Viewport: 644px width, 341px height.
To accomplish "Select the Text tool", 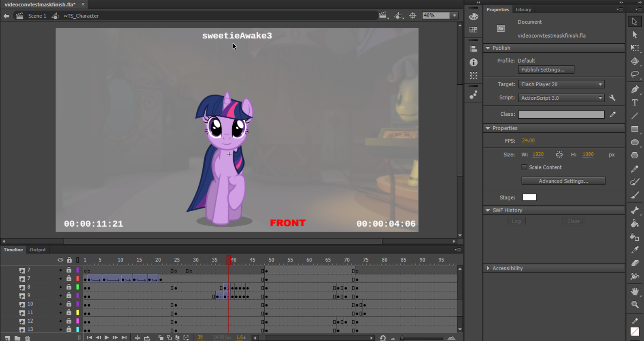I will click(635, 103).
